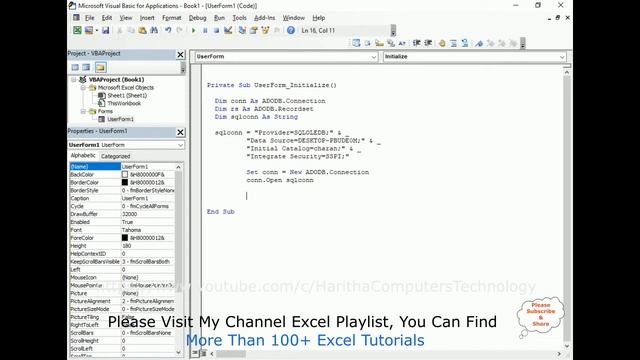Open Find with the binoculars icon
The image size is (640, 360).
tap(154, 30)
